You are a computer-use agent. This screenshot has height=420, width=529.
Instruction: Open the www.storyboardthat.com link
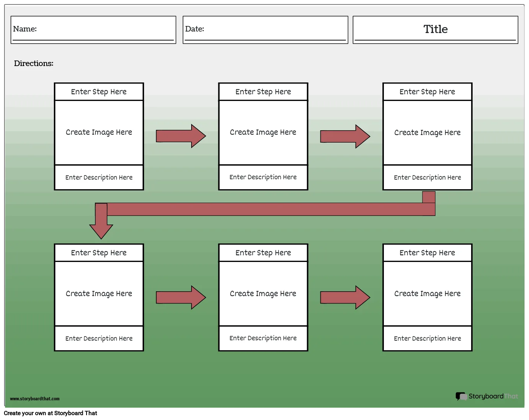(35, 399)
